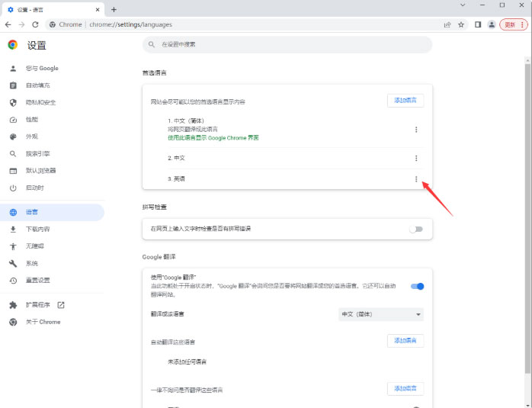Image resolution: width=532 pixels, height=408 pixels.
Task: Click 添加语言 next to 一律不询问是否翻译这些语言
Action: [x=405, y=388]
